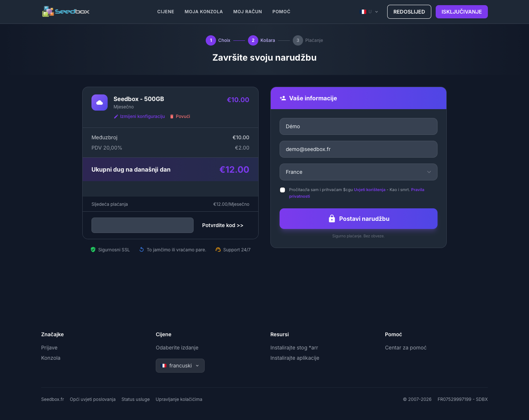529x420 pixels.
Task: Click step 1 circle for Choix
Action: [211, 40]
